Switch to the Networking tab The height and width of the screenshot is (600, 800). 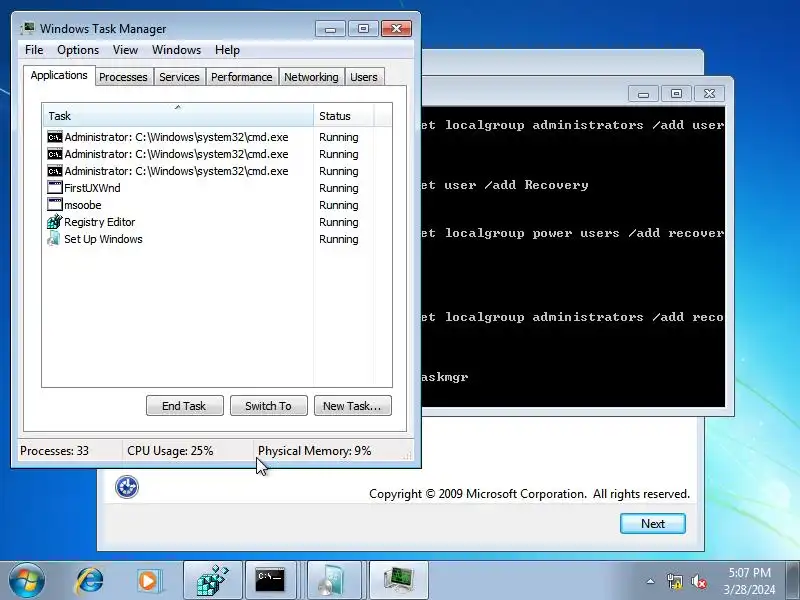tap(311, 77)
